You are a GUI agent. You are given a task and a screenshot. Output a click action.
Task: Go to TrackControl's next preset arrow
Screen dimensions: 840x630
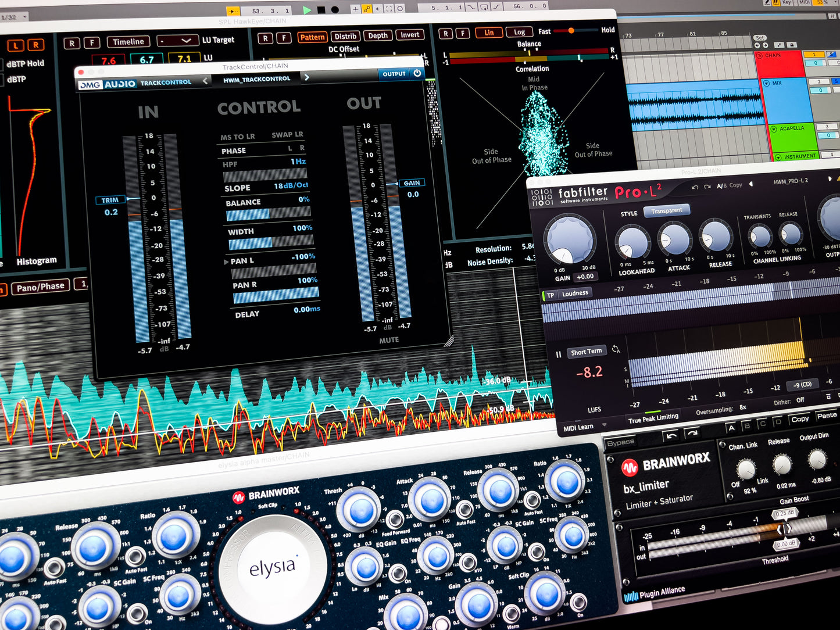point(306,77)
